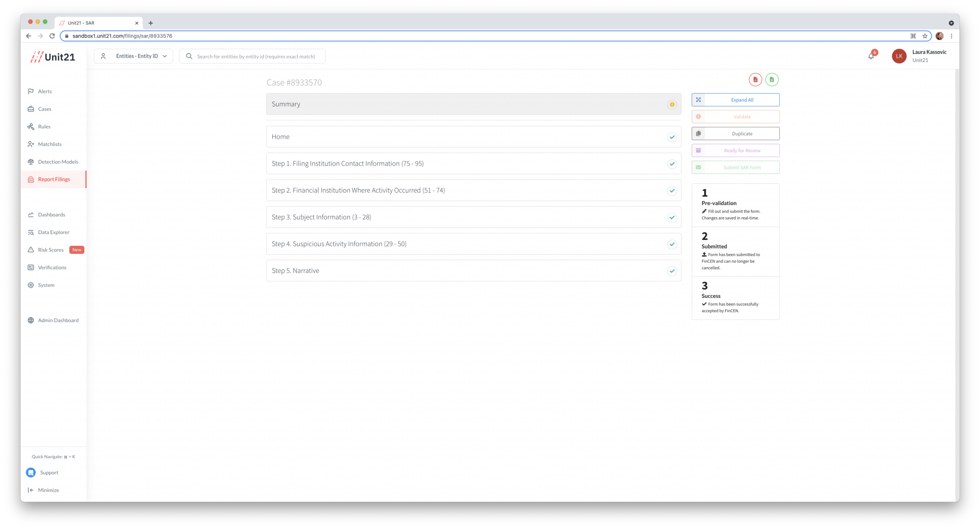Click the Admin Dashboard globe icon
Viewport: 980px width, 529px height.
[31, 320]
